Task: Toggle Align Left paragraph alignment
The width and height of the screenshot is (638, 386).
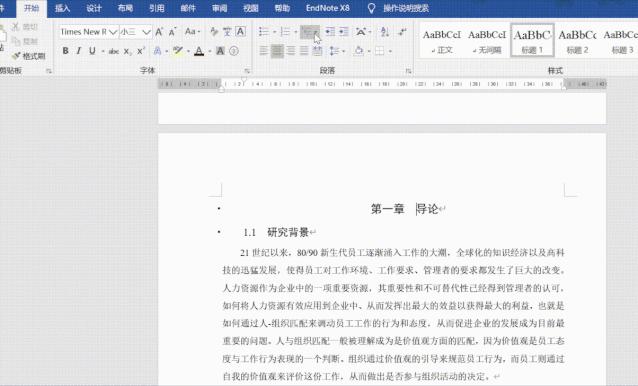Action: pyautogui.click(x=264, y=51)
